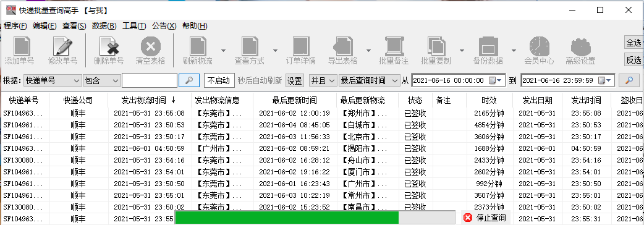Click the 最后更新时间 column header
The width and height of the screenshot is (644, 225).
pyautogui.click(x=294, y=100)
